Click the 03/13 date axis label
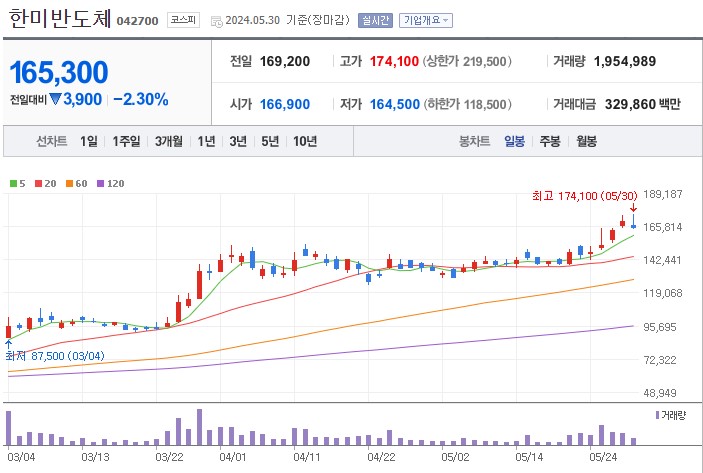The width and height of the screenshot is (703, 473). tap(95, 457)
